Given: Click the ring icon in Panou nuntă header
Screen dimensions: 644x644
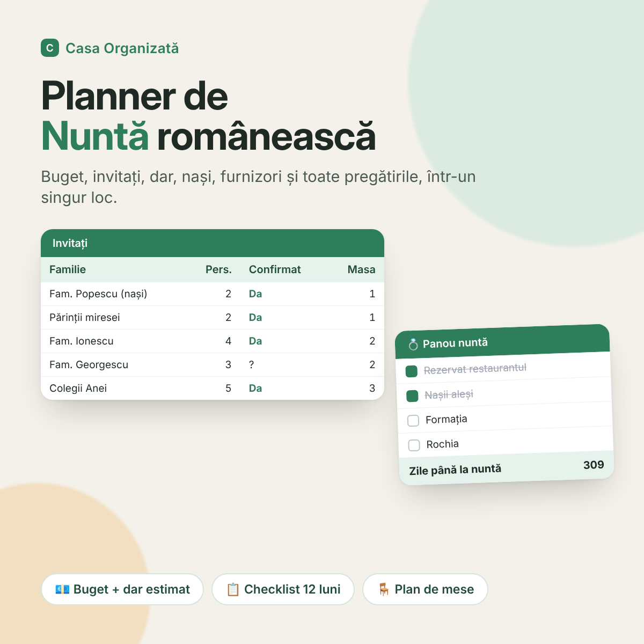Looking at the screenshot, I should pos(413,345).
